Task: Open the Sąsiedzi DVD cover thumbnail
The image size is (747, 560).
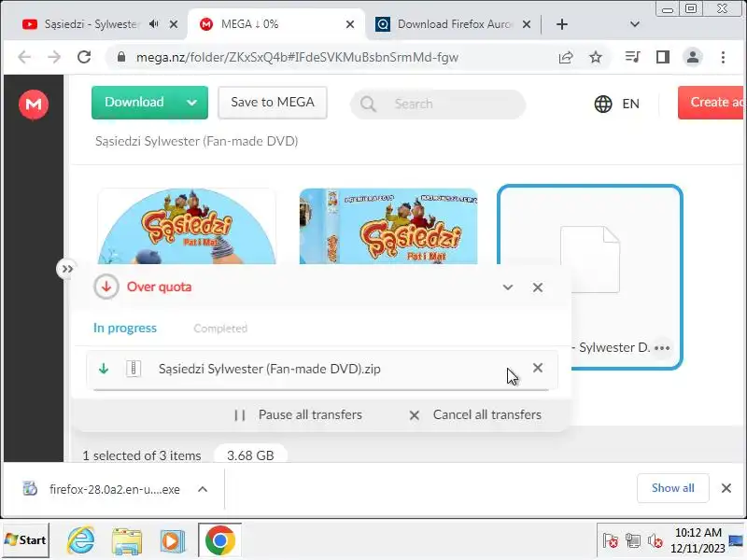Action: click(388, 226)
